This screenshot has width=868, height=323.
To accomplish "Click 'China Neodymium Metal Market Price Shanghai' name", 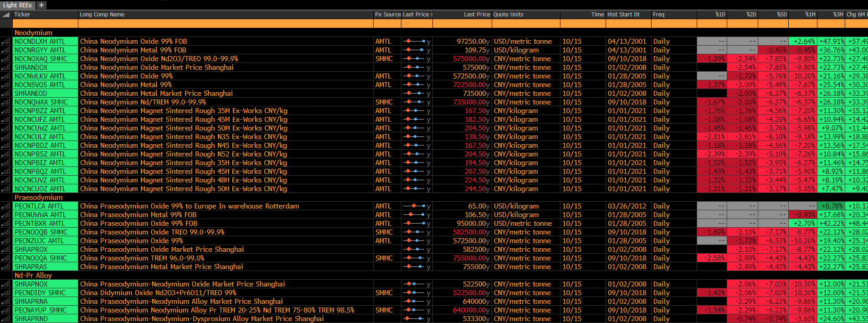I will coord(156,94).
